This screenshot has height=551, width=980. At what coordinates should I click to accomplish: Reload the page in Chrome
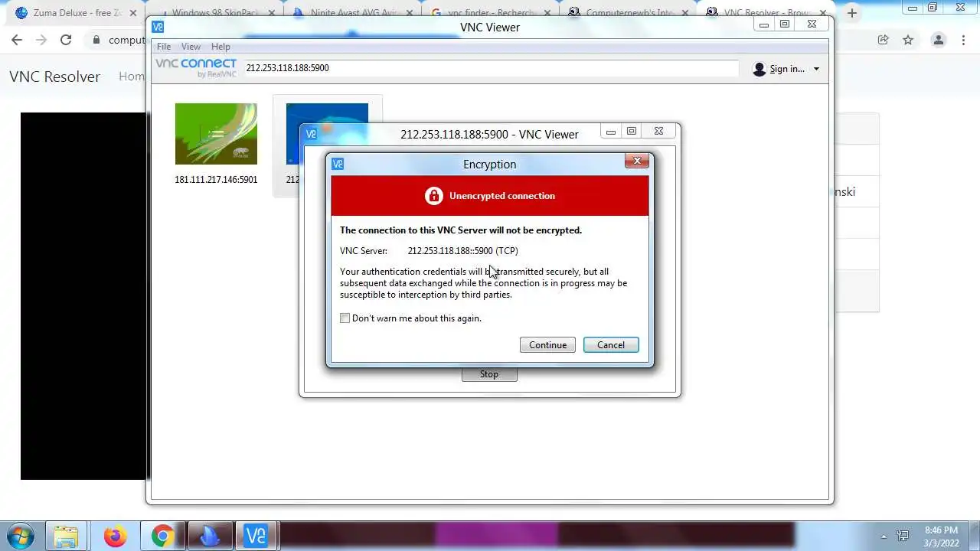point(66,40)
